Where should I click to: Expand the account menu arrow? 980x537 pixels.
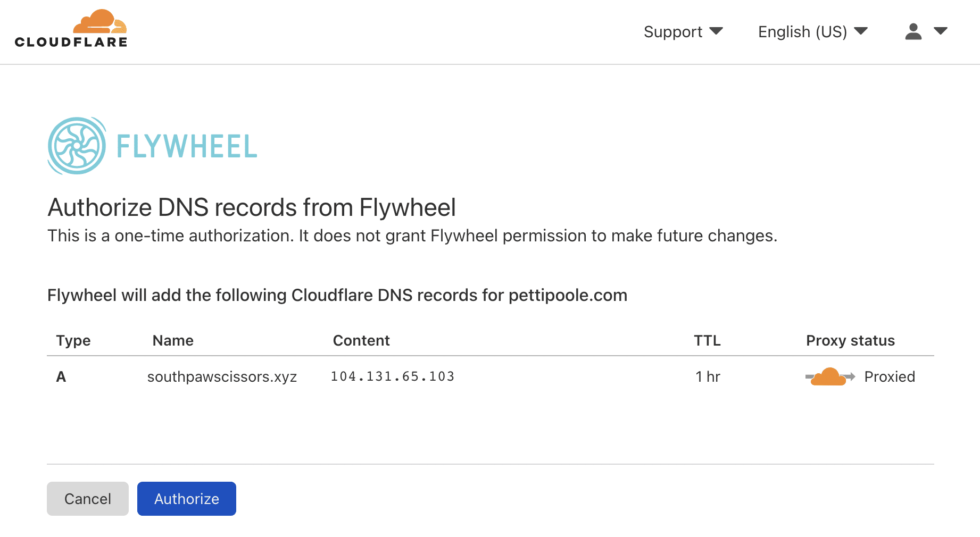941,31
